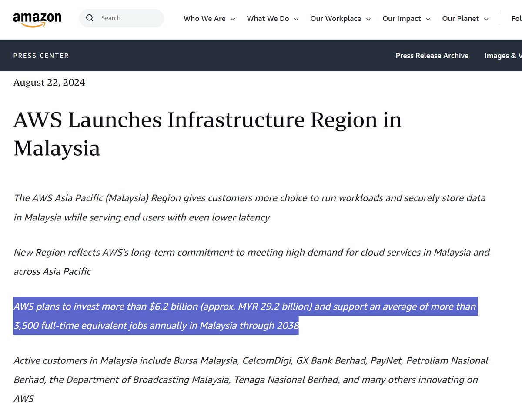Viewport: 522px width, 420px height.
Task: Open the What We Do dropdown menu
Action: pos(296,19)
